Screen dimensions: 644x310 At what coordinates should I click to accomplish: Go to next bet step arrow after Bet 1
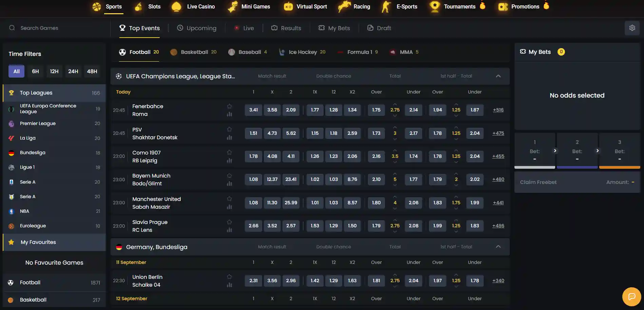(x=555, y=151)
